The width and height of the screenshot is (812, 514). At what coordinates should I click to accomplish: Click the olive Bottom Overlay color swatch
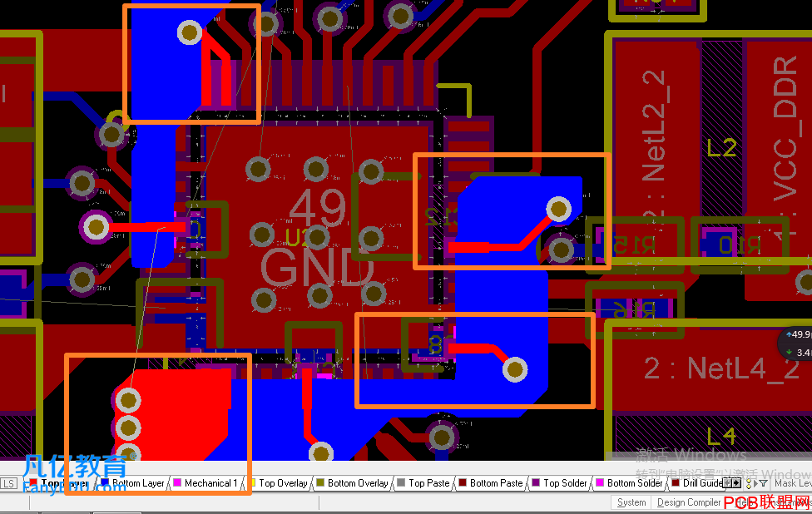320,483
